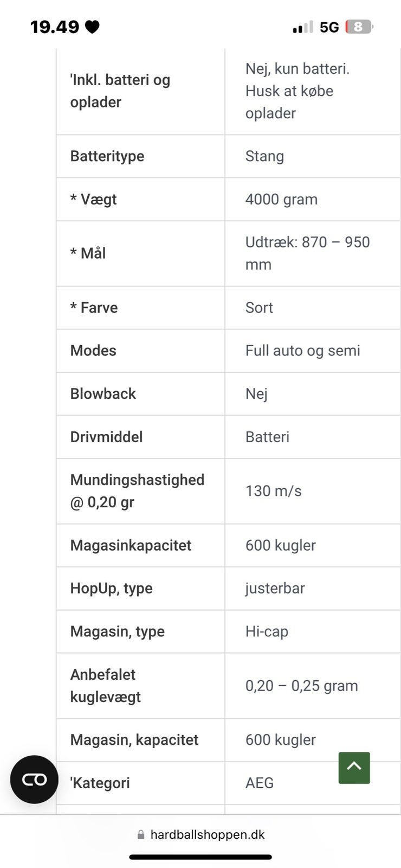Image resolution: width=401 pixels, height=868 pixels.
Task: Tap 'Full auto og semi' modes value
Action: pos(302,350)
